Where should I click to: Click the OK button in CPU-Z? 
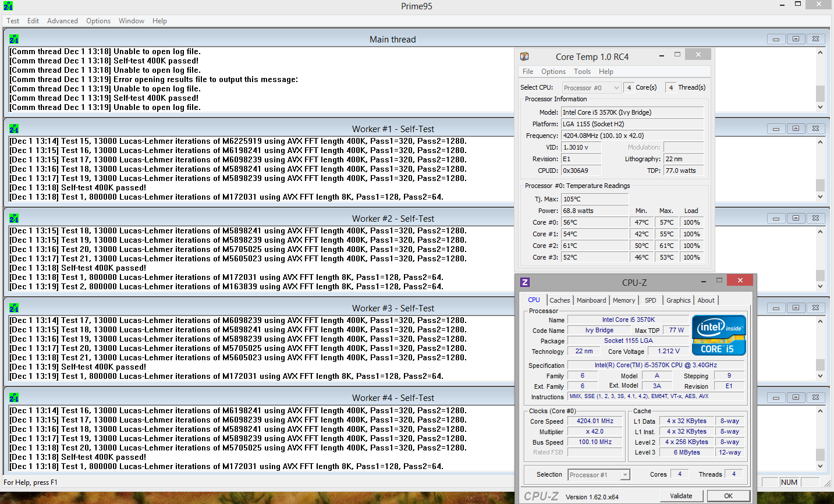(x=728, y=496)
